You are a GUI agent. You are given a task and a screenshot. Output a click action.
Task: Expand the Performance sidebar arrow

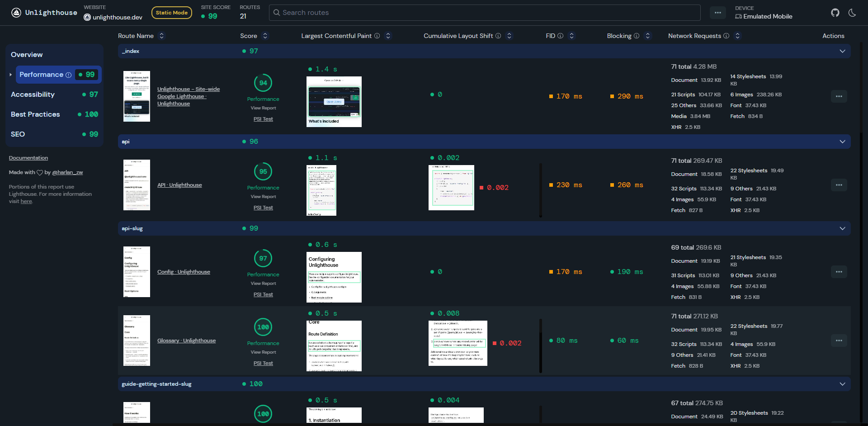pyautogui.click(x=10, y=75)
